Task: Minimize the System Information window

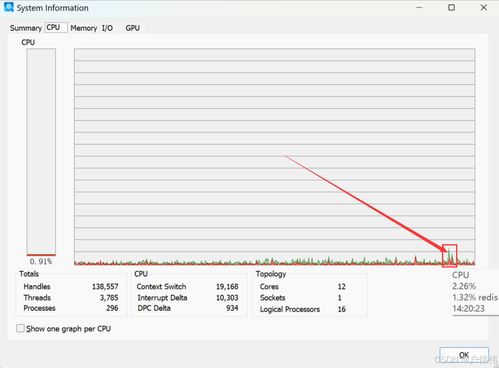Action: (x=419, y=7)
